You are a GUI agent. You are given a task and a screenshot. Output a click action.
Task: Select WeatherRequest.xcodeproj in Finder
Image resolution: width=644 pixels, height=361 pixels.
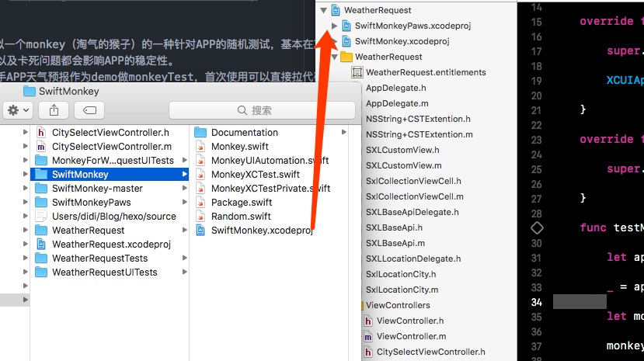110,244
